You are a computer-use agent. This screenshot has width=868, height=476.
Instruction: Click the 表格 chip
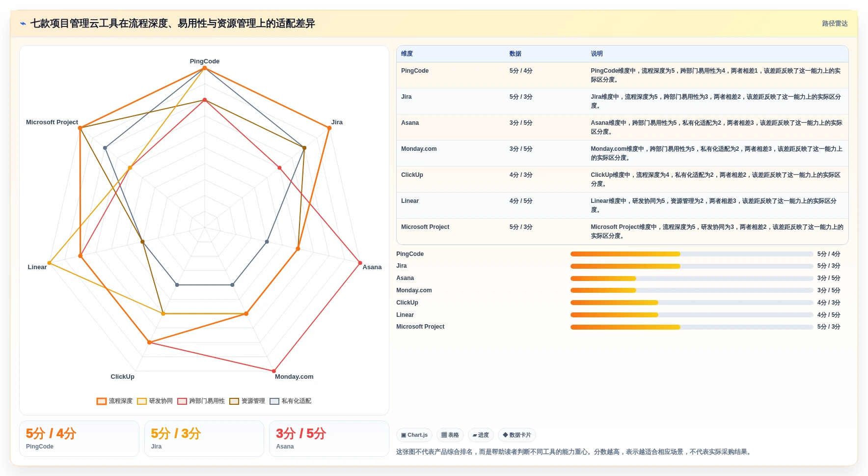(x=450, y=435)
